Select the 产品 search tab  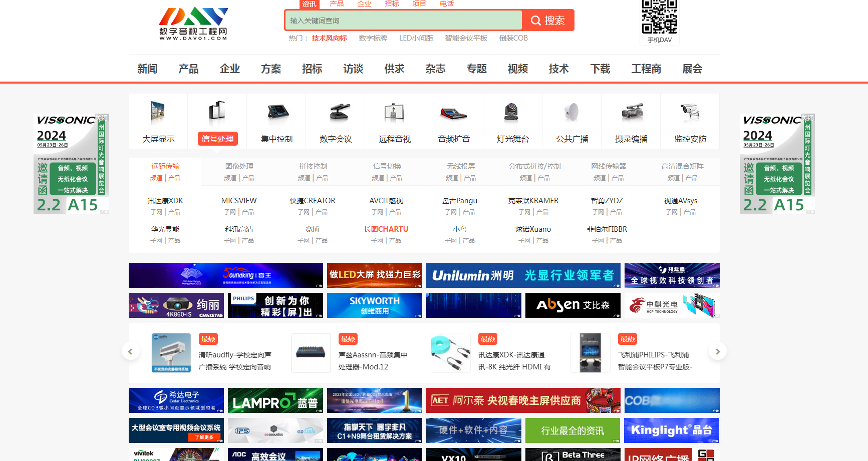pos(337,4)
